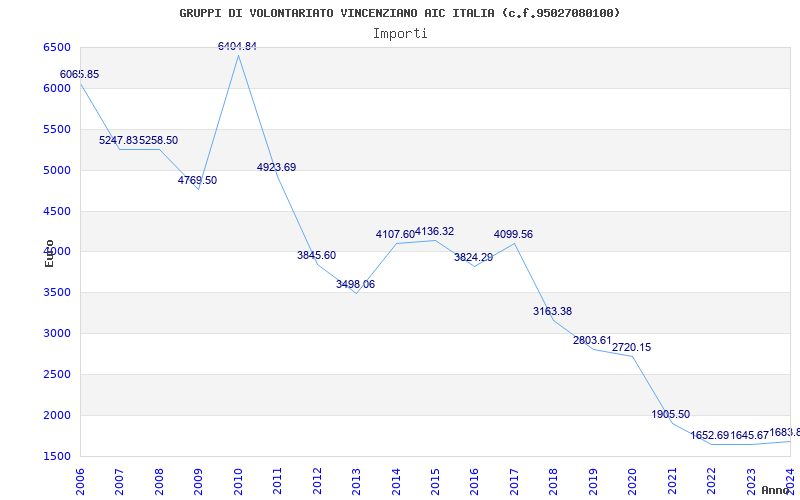The image size is (800, 500).
Task: Click the 4136.32 data label
Action: tap(435, 232)
